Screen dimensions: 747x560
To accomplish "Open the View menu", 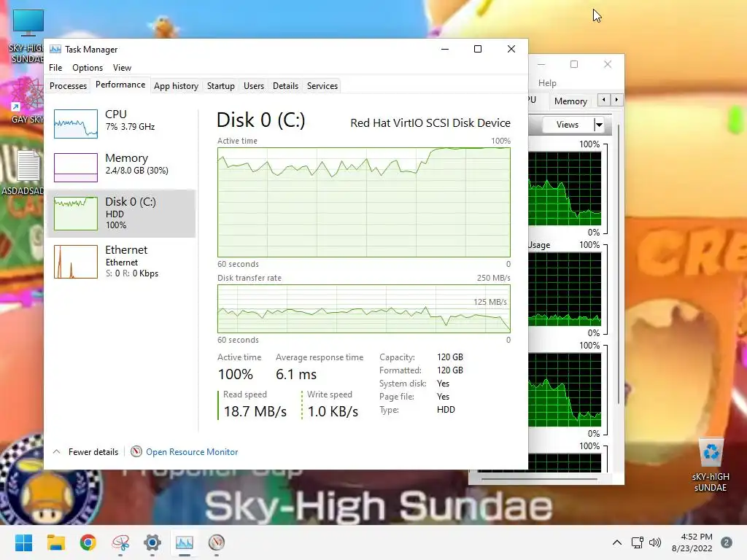I will (x=122, y=68).
